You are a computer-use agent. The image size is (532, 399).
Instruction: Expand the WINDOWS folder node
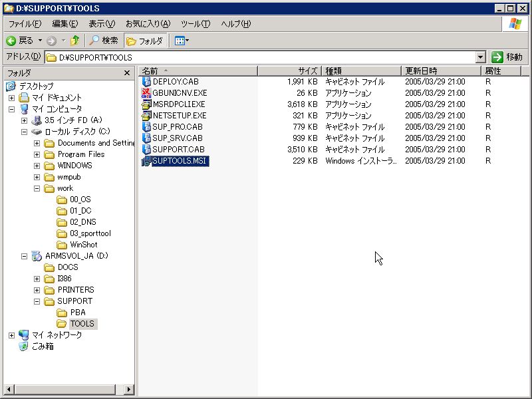point(37,166)
